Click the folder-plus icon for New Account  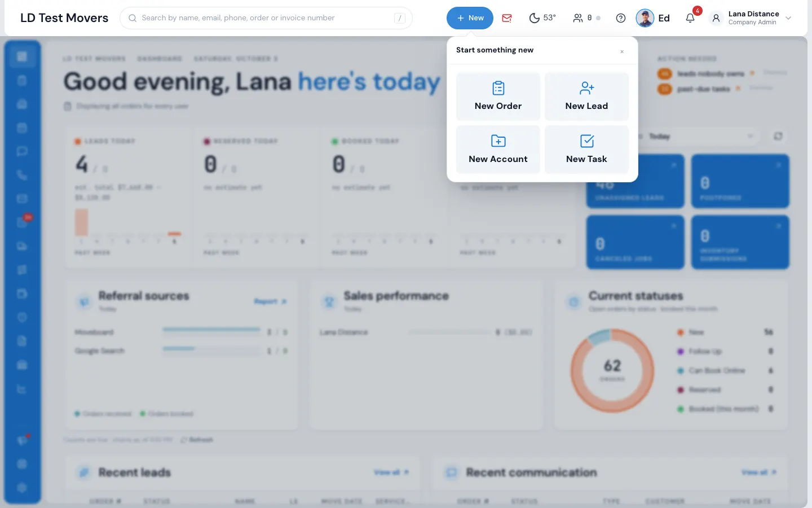498,141
